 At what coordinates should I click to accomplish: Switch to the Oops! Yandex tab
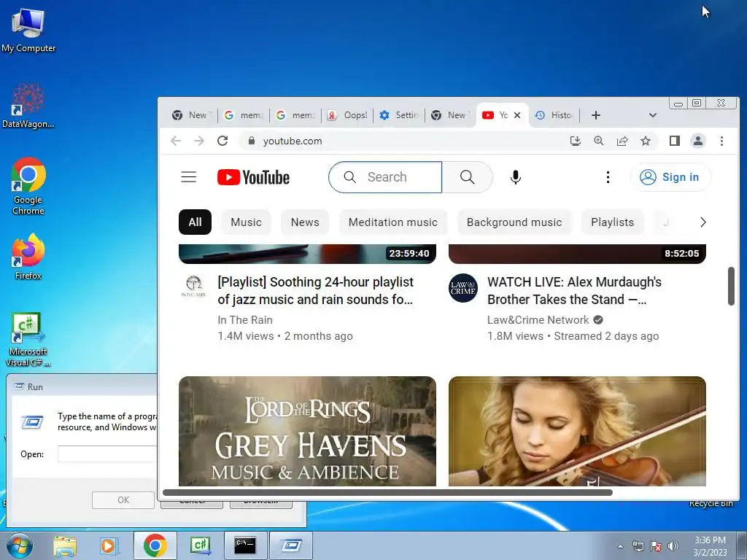point(347,115)
